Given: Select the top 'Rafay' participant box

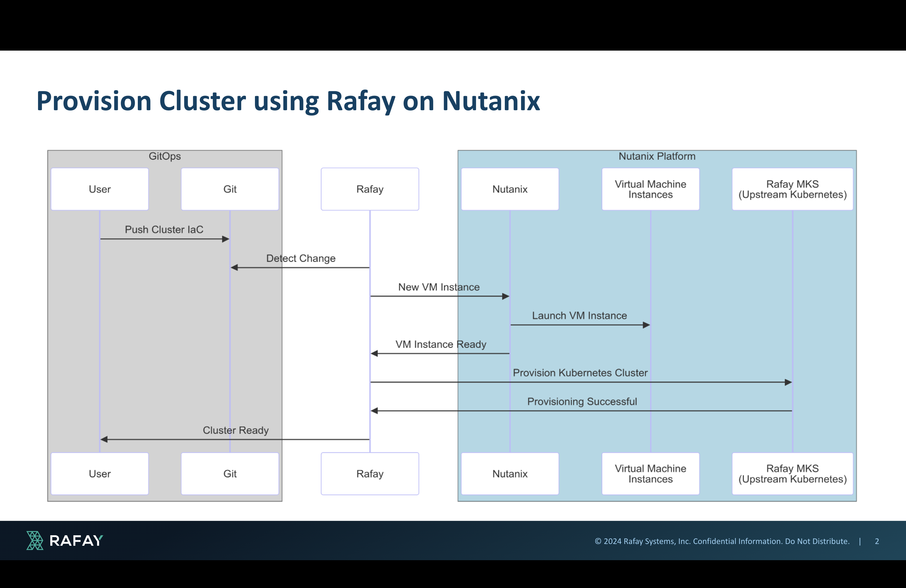Looking at the screenshot, I should 370,189.
